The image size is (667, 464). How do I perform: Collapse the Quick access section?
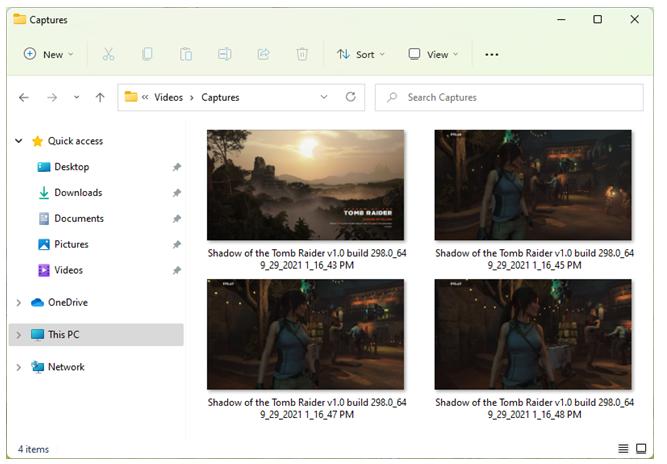click(19, 140)
